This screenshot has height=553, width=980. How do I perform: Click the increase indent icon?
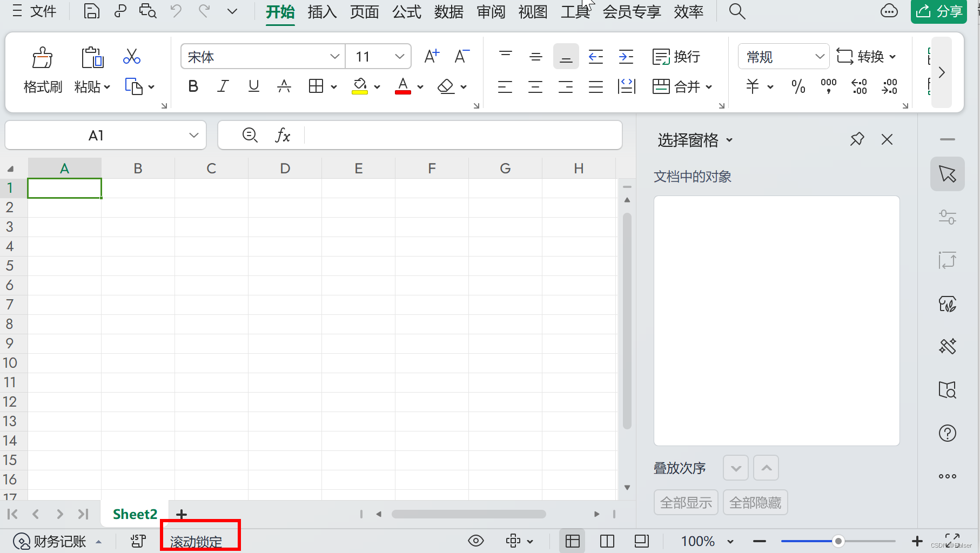point(626,56)
